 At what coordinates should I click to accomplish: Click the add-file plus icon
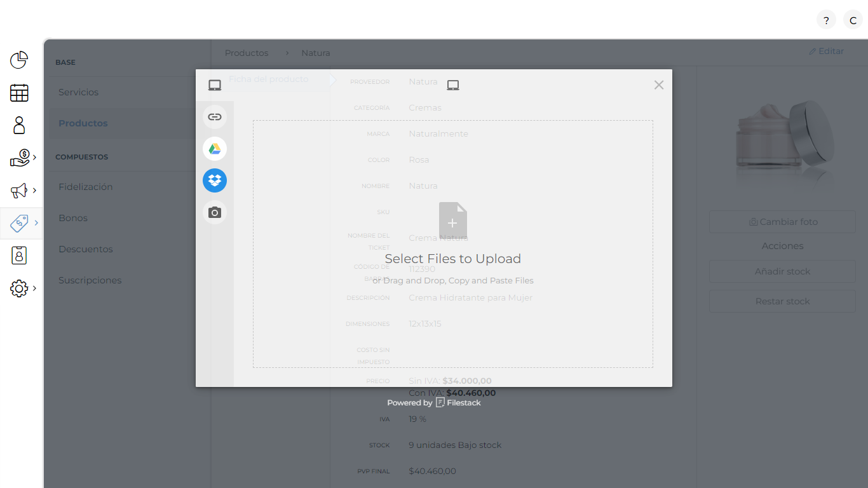453,221
